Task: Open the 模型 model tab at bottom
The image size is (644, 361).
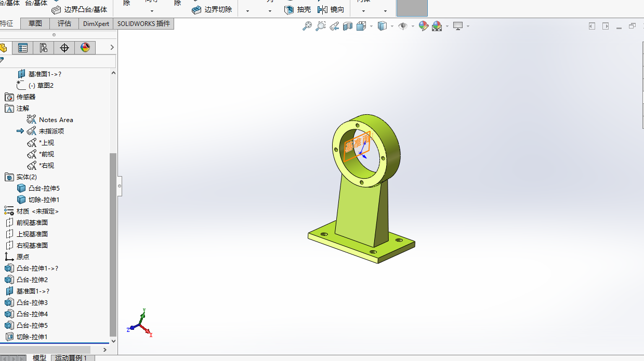Action: tap(40, 357)
